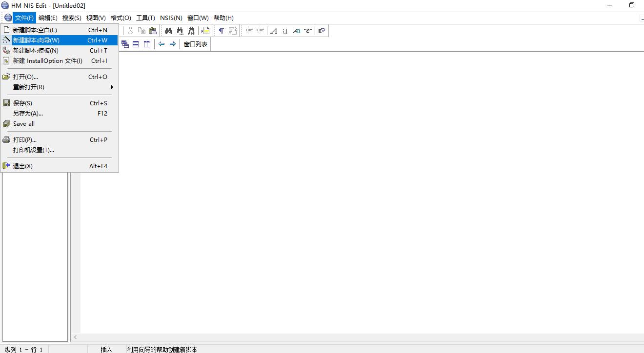Open Find using the binoculars icon

point(168,31)
